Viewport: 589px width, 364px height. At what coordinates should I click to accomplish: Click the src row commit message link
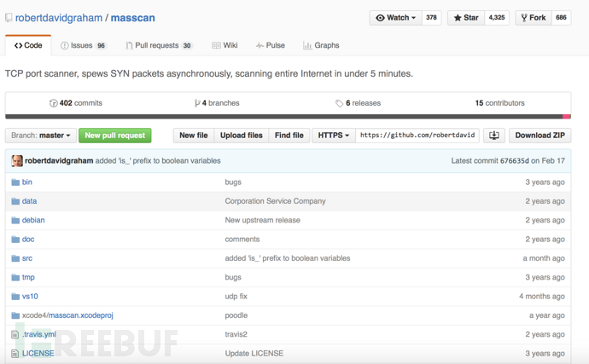click(288, 258)
